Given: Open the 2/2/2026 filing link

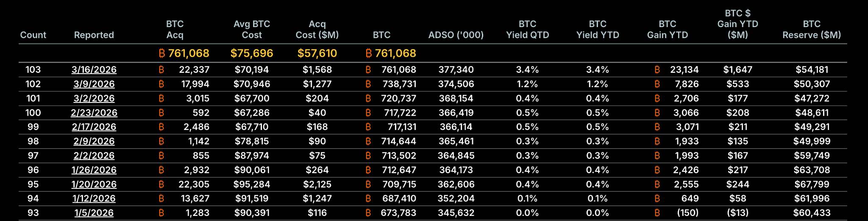Looking at the screenshot, I should click(x=94, y=156).
